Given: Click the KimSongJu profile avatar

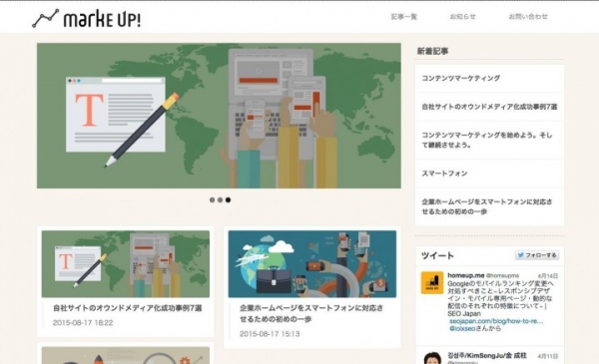Looking at the screenshot, I should click(432, 358).
